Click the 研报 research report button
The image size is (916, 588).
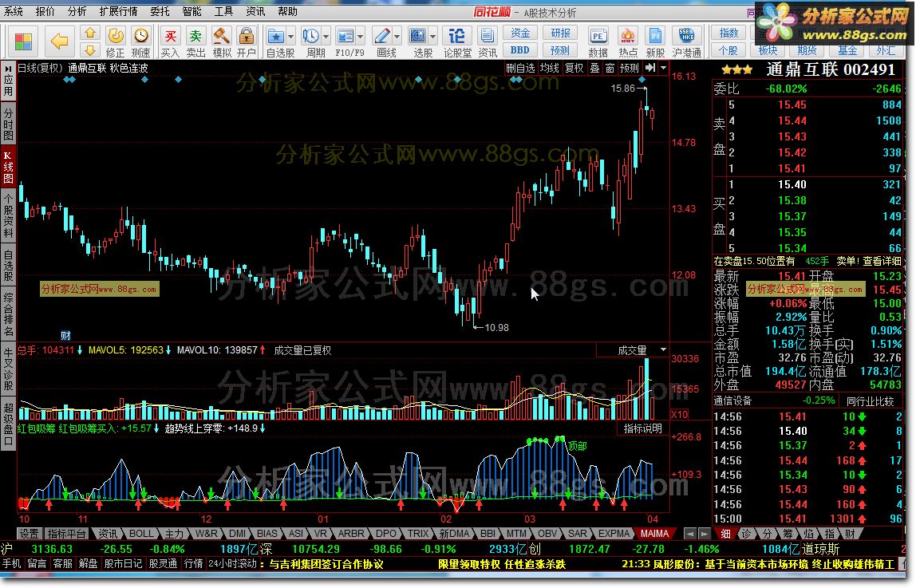559,33
